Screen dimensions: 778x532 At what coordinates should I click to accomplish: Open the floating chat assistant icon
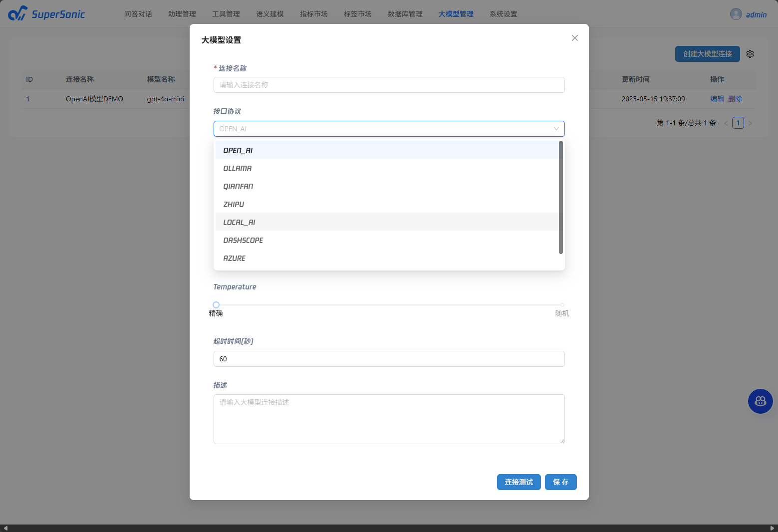pyautogui.click(x=761, y=401)
